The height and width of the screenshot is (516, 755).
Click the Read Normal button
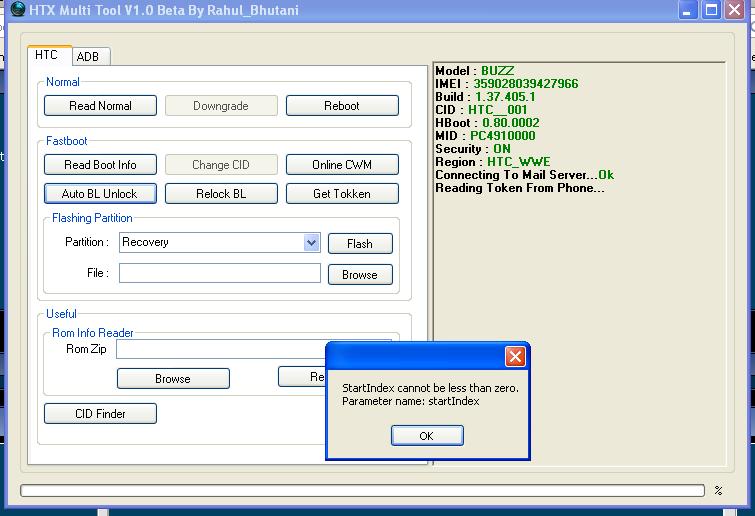100,105
